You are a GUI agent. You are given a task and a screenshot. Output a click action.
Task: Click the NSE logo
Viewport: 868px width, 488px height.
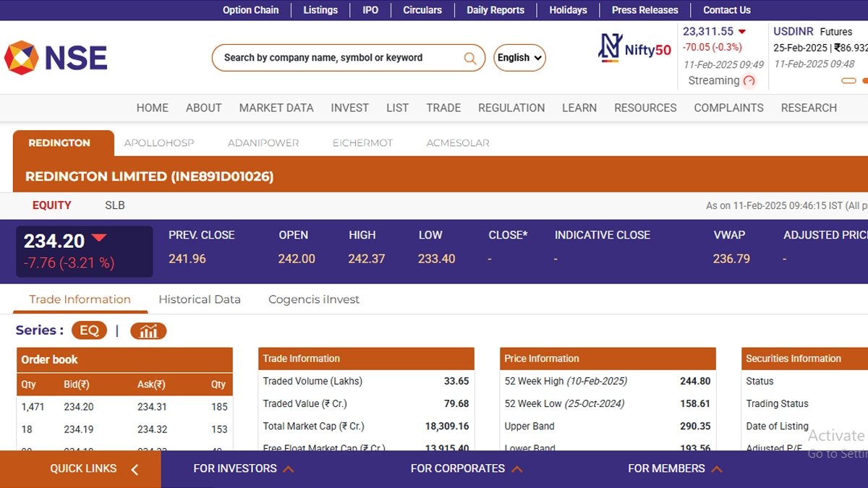56,58
